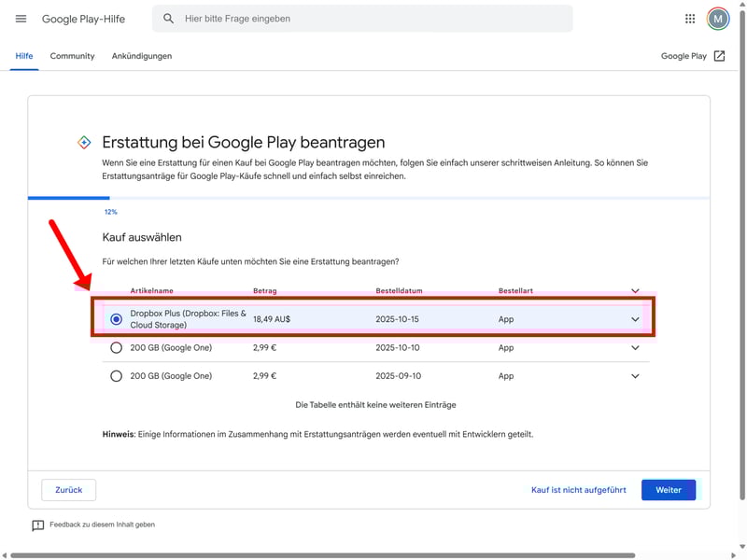
Task: Click the Google Play external link icon
Action: (719, 56)
